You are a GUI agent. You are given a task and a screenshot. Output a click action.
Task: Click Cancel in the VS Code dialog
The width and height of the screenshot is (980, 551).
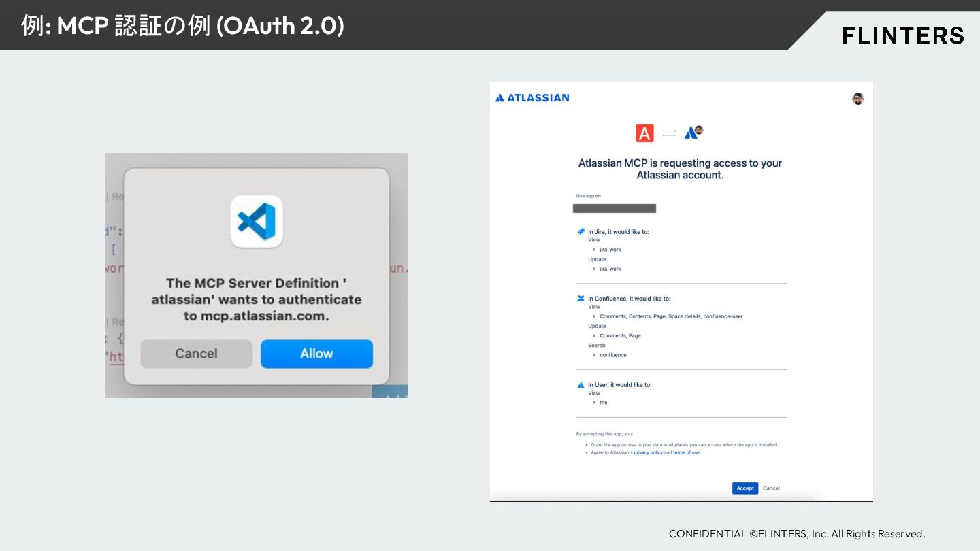196,354
